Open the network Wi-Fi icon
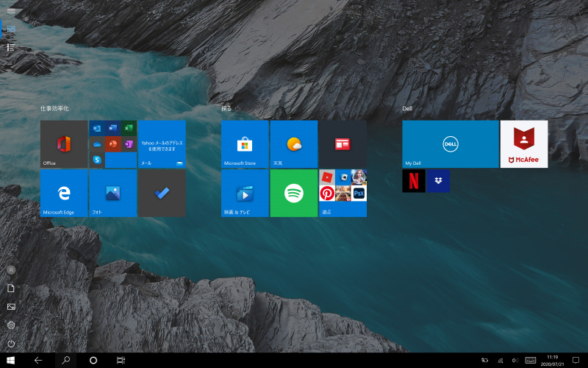Screen dimensions: 588x368 pos(500,361)
